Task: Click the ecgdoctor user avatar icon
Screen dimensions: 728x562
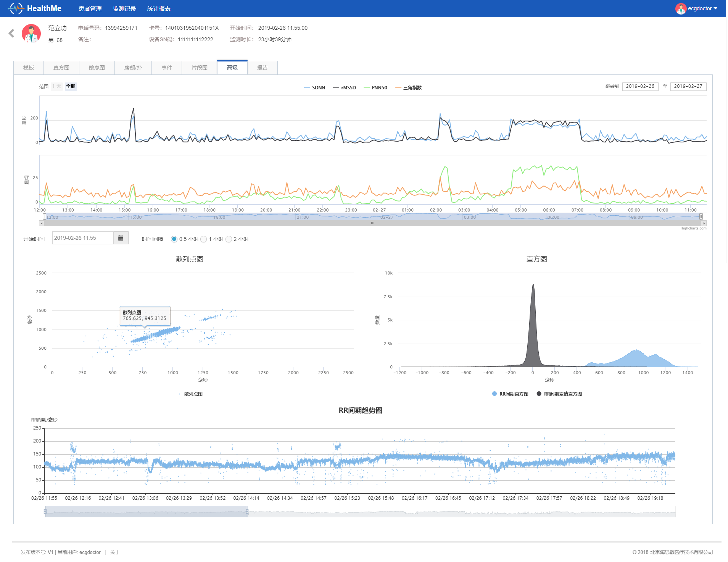Action: tap(680, 8)
